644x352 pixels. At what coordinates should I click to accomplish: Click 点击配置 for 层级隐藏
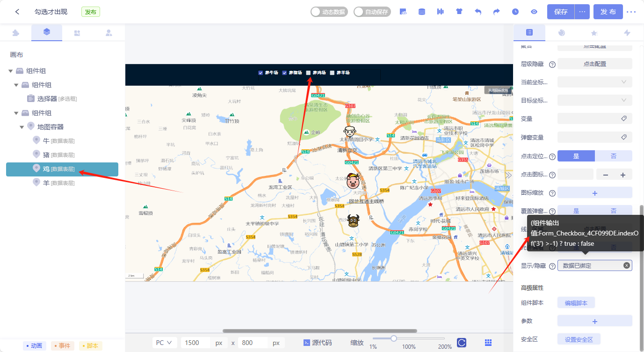pos(595,64)
